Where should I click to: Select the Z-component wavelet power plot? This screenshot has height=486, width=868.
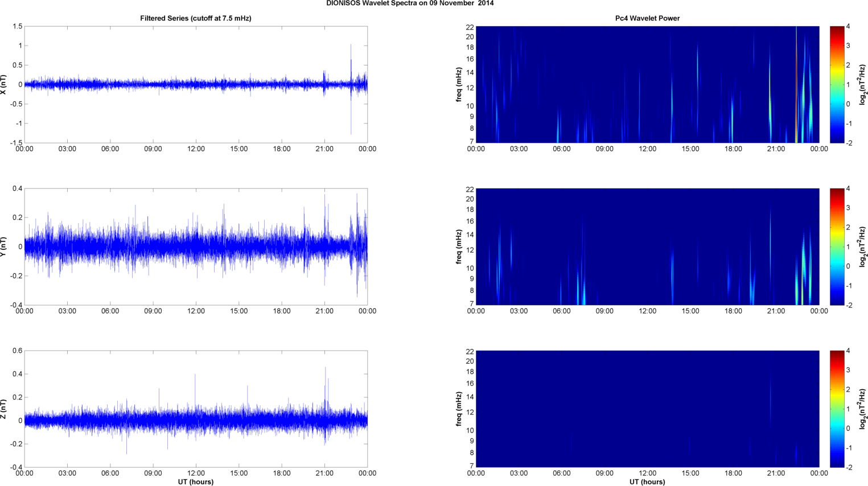point(647,409)
